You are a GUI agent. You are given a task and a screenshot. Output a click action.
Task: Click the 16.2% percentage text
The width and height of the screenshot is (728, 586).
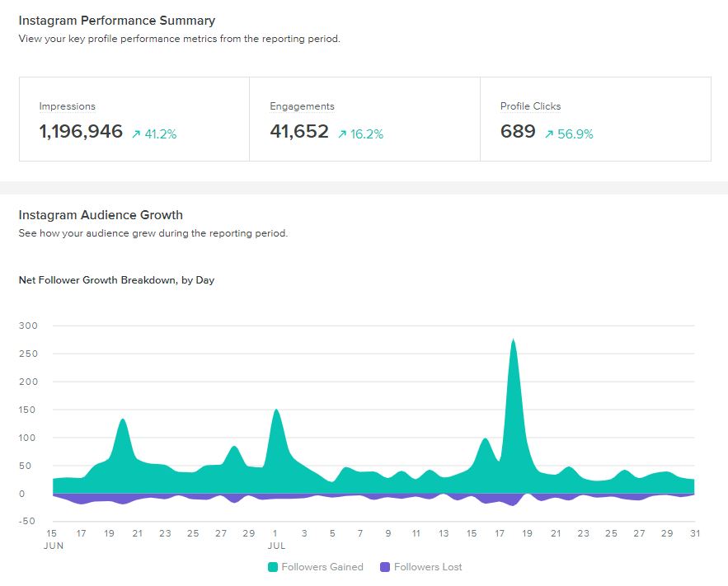coord(367,134)
